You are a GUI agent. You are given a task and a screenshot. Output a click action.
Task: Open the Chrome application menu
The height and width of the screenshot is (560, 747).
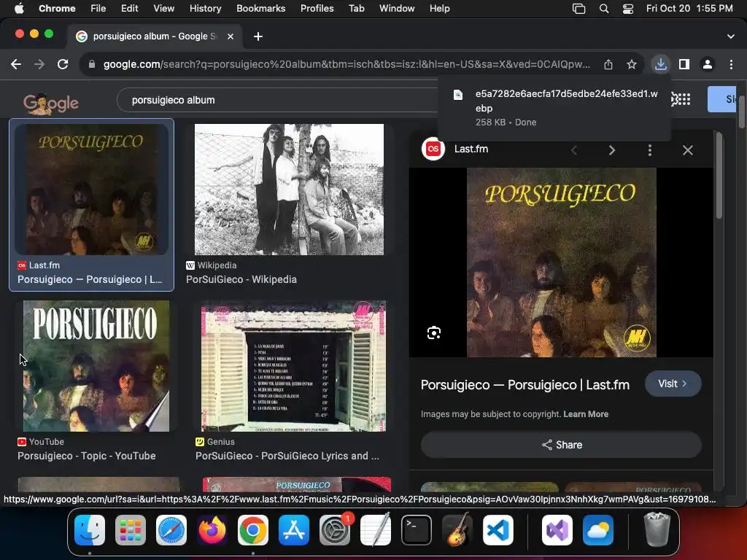(x=57, y=9)
